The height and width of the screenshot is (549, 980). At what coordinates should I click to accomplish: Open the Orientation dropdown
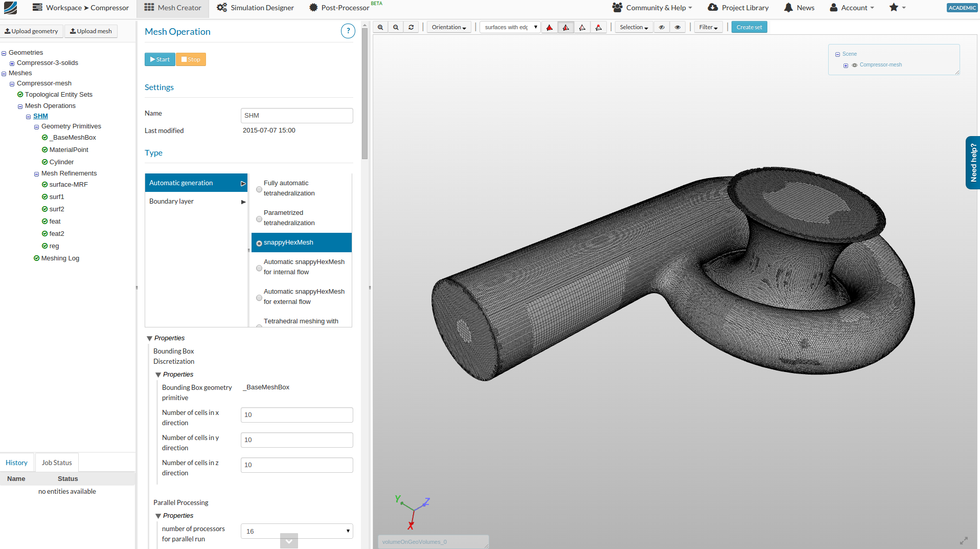click(x=448, y=28)
